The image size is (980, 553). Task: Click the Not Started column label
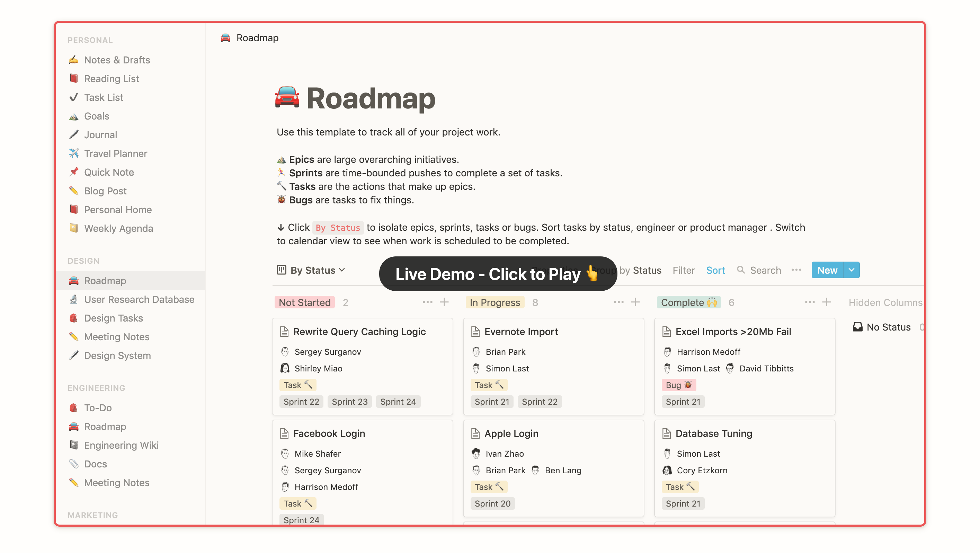[x=304, y=302]
